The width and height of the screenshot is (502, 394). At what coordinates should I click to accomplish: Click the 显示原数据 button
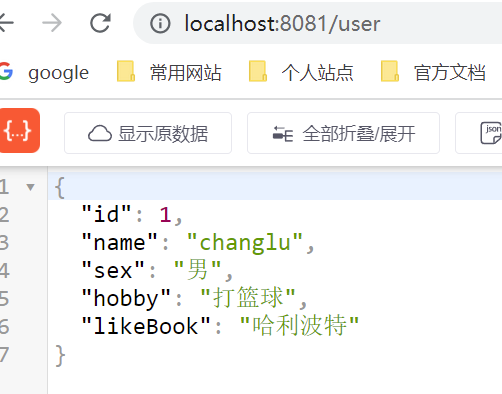pyautogui.click(x=148, y=133)
